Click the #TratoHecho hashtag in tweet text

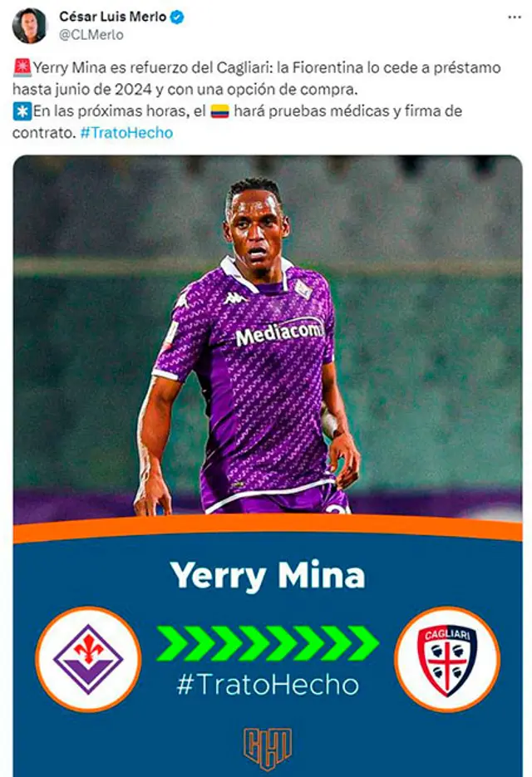[x=126, y=133]
